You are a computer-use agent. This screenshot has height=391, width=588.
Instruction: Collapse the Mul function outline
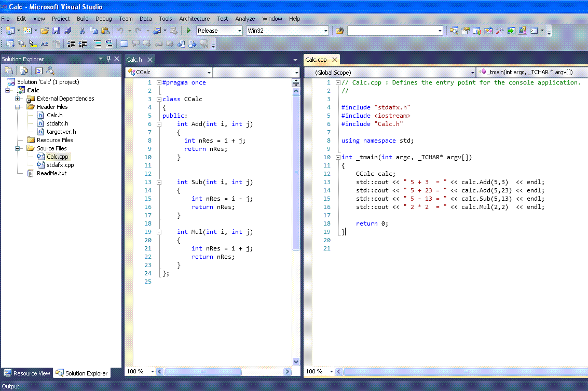tap(159, 232)
